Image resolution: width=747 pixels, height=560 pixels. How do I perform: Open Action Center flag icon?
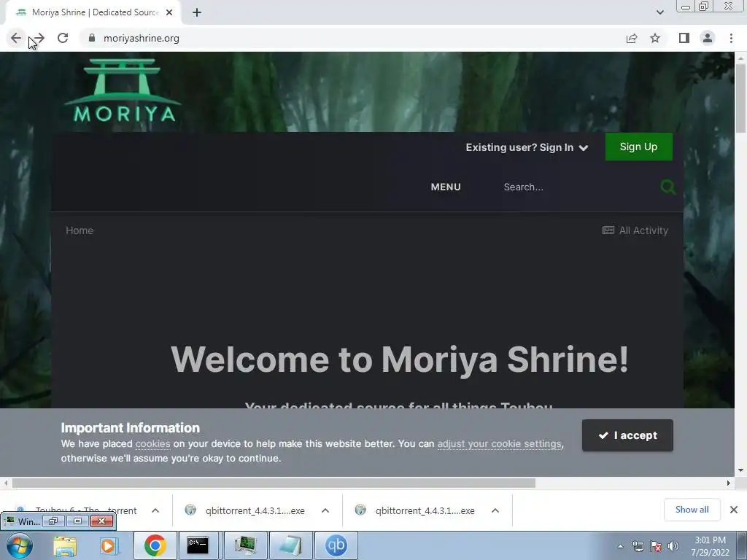tap(656, 546)
